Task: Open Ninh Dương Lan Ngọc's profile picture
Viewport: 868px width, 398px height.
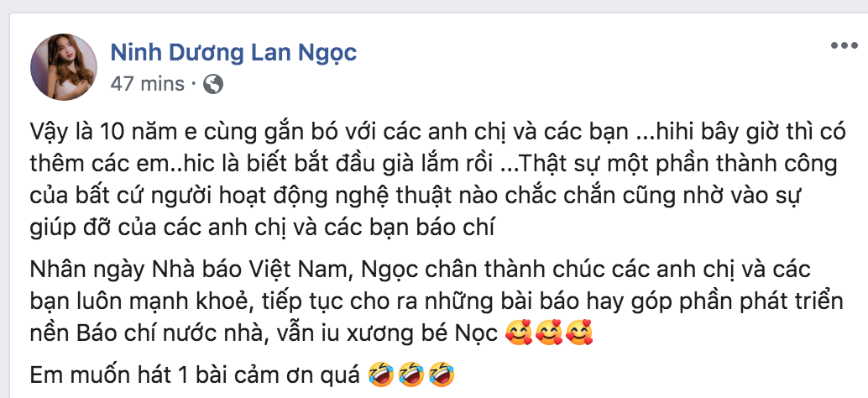Action: click(64, 67)
